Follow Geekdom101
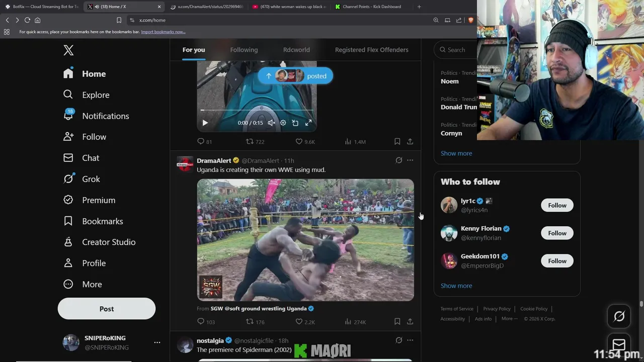The image size is (644, 362). point(557,261)
